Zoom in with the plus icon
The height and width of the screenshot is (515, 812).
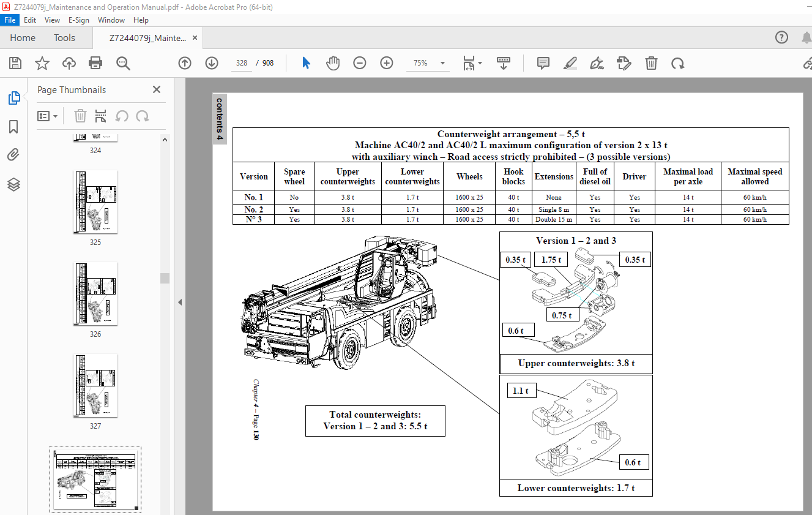(x=387, y=63)
